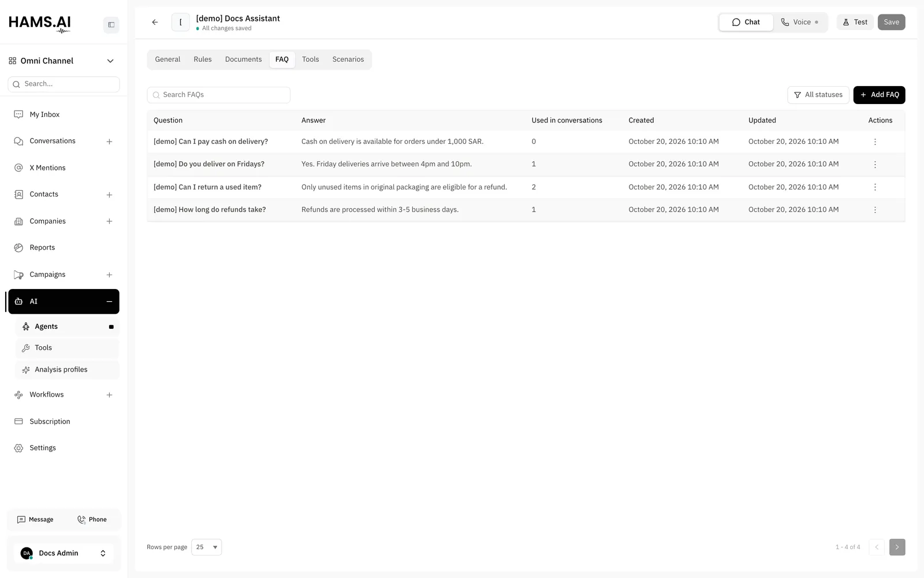This screenshot has height=578, width=924.
Task: Open My Inbox icon
Action: point(18,114)
